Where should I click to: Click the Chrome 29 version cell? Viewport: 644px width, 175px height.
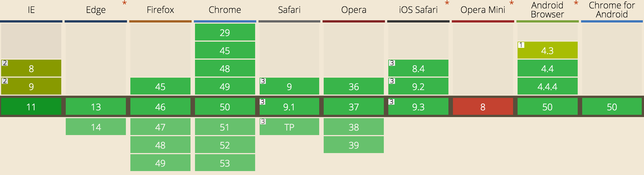click(x=225, y=32)
